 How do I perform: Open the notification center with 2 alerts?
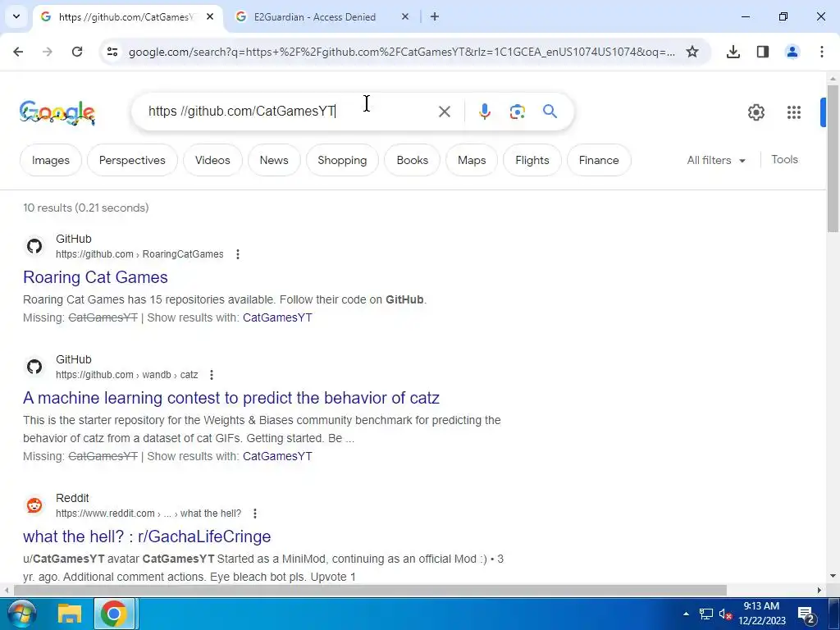(x=806, y=614)
